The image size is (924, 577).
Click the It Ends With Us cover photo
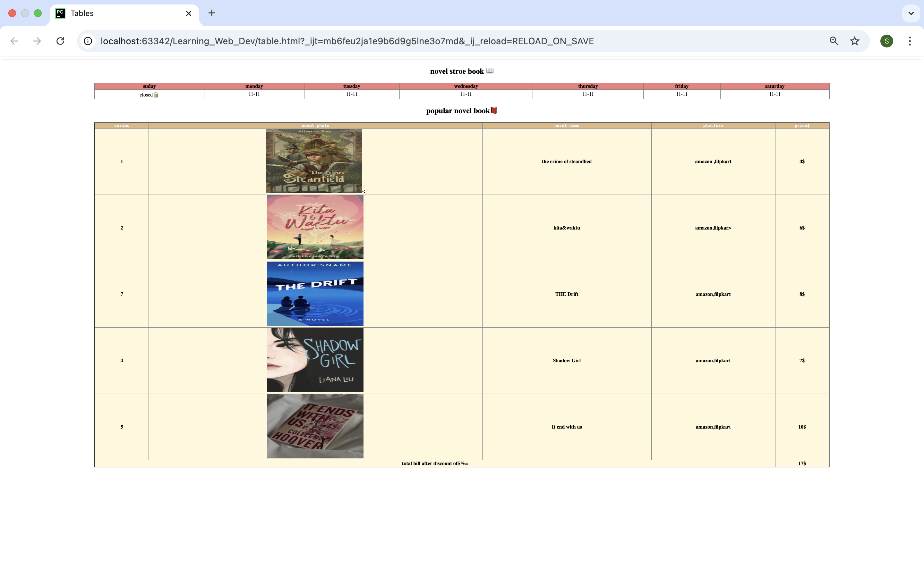315,426
